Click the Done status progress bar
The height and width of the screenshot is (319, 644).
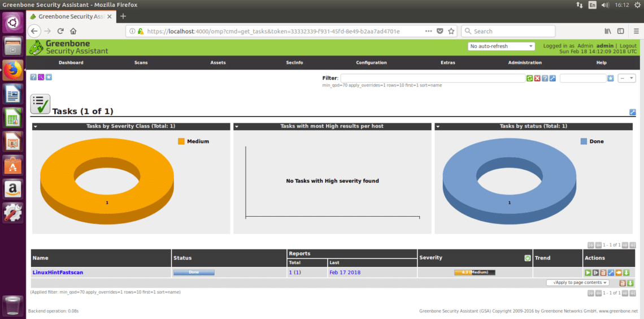point(194,273)
